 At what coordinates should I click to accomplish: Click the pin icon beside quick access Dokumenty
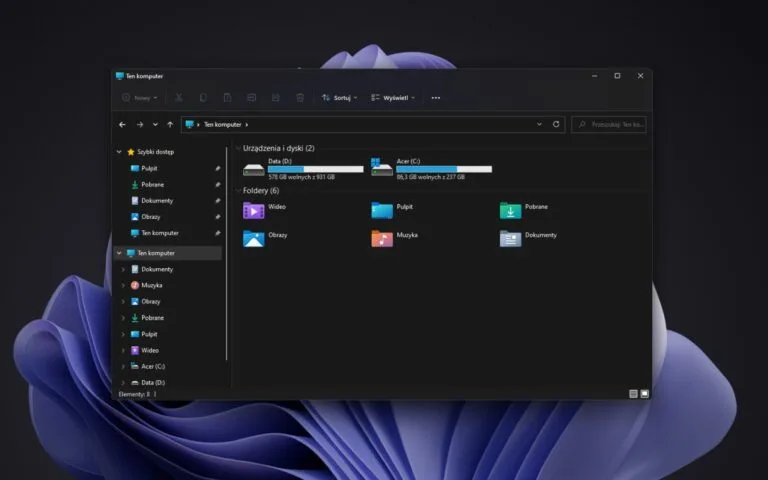click(217, 201)
